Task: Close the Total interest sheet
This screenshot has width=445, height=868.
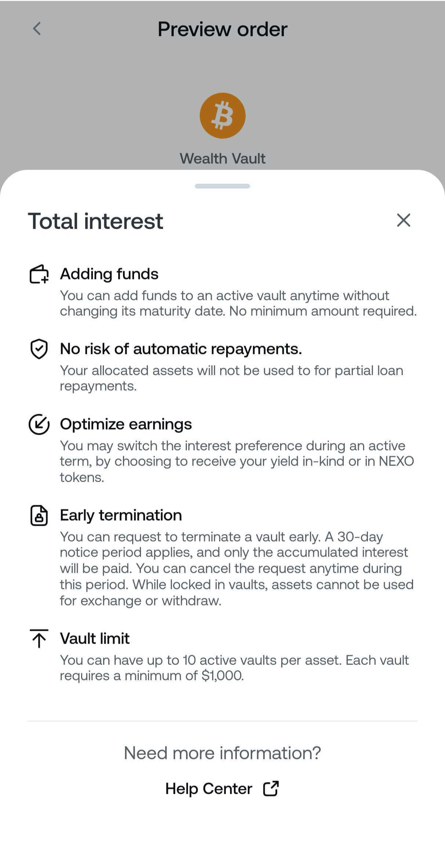Action: 404,220
